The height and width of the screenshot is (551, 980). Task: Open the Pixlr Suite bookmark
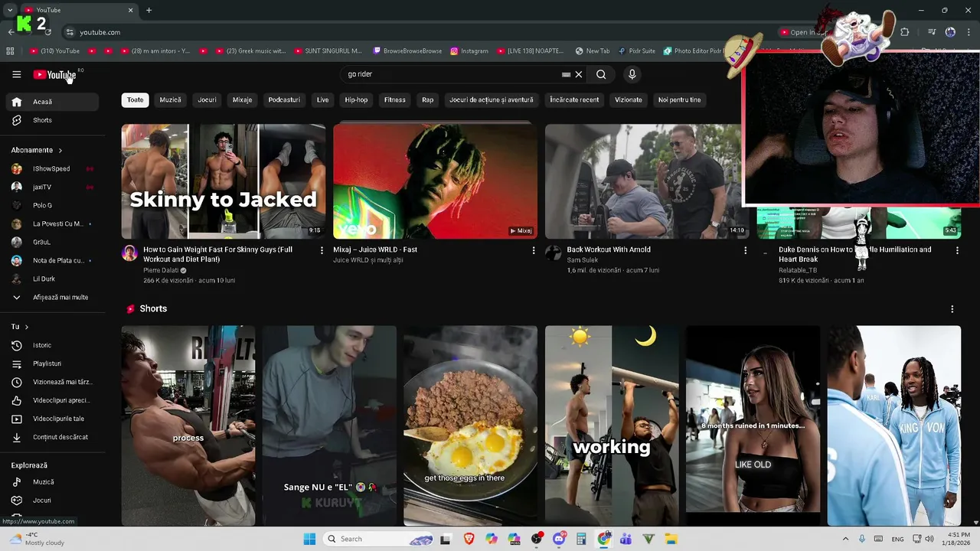coord(636,51)
